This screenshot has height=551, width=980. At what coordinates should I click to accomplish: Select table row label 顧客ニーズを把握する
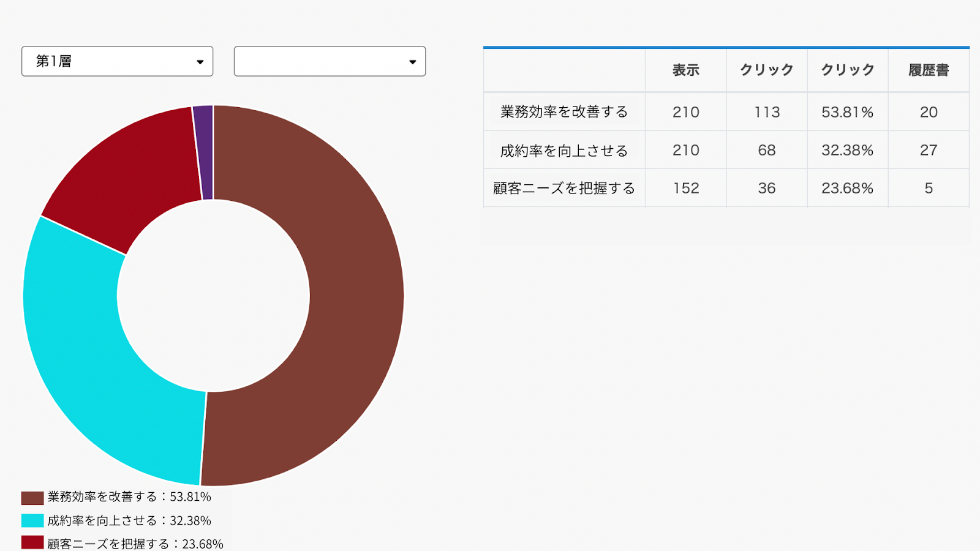564,188
